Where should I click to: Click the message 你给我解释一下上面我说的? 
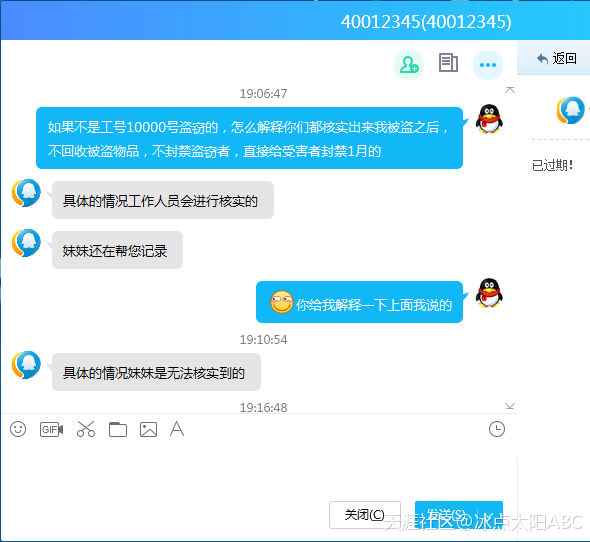pyautogui.click(x=359, y=302)
